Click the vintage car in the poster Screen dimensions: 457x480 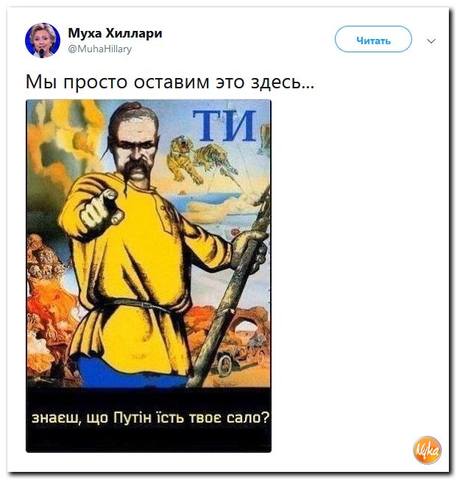click(x=229, y=359)
